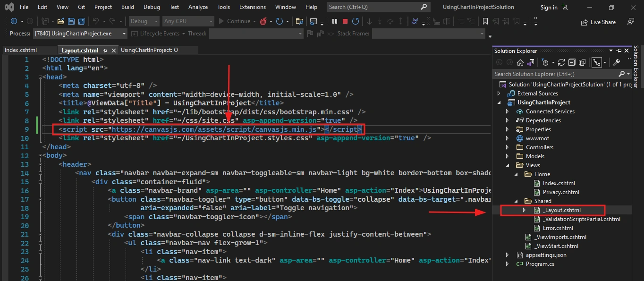Save the current file with single-disk icon

[x=71, y=21]
